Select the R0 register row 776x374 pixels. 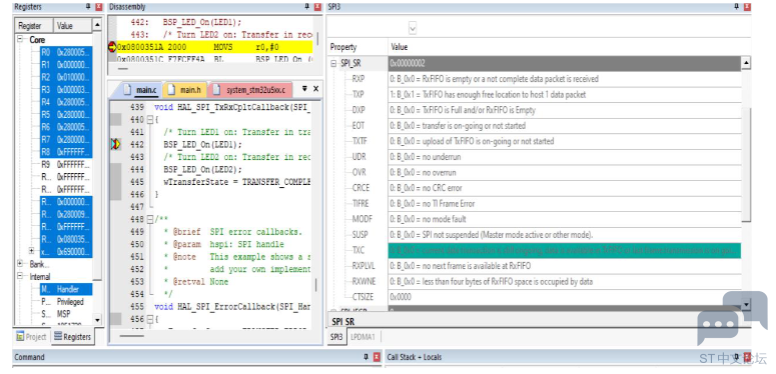click(66, 52)
